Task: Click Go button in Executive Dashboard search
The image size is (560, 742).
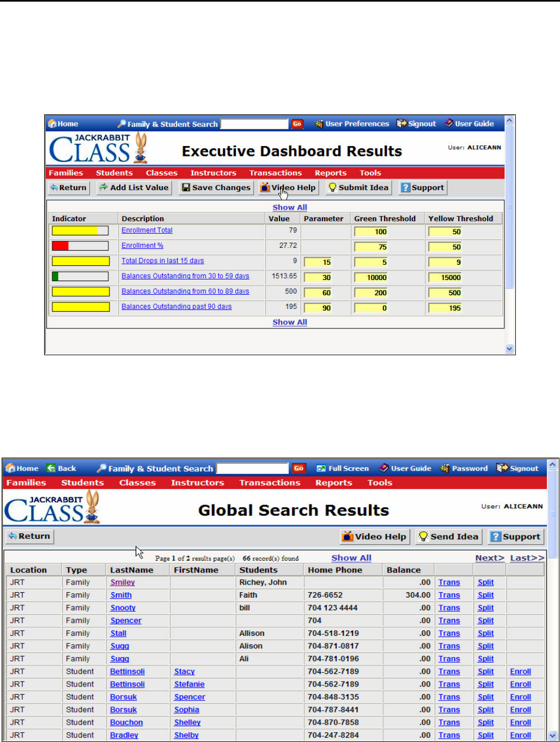Action: (297, 124)
